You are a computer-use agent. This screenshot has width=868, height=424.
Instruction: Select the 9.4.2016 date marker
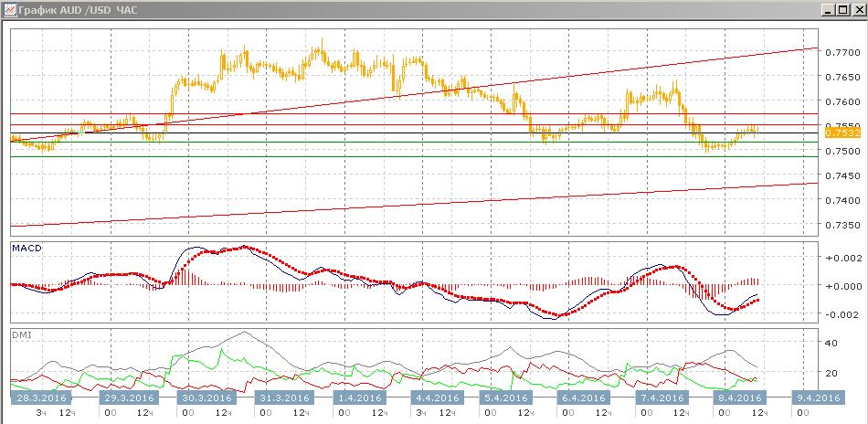click(x=817, y=397)
